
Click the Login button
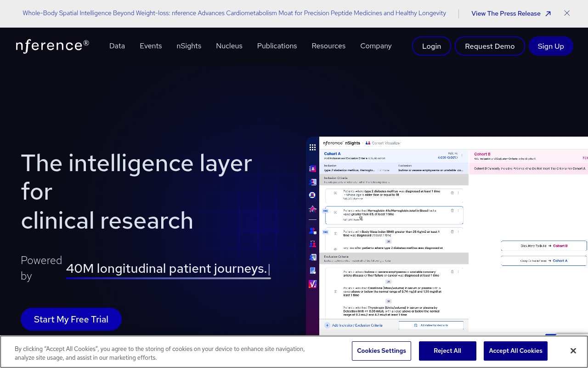pos(431,46)
